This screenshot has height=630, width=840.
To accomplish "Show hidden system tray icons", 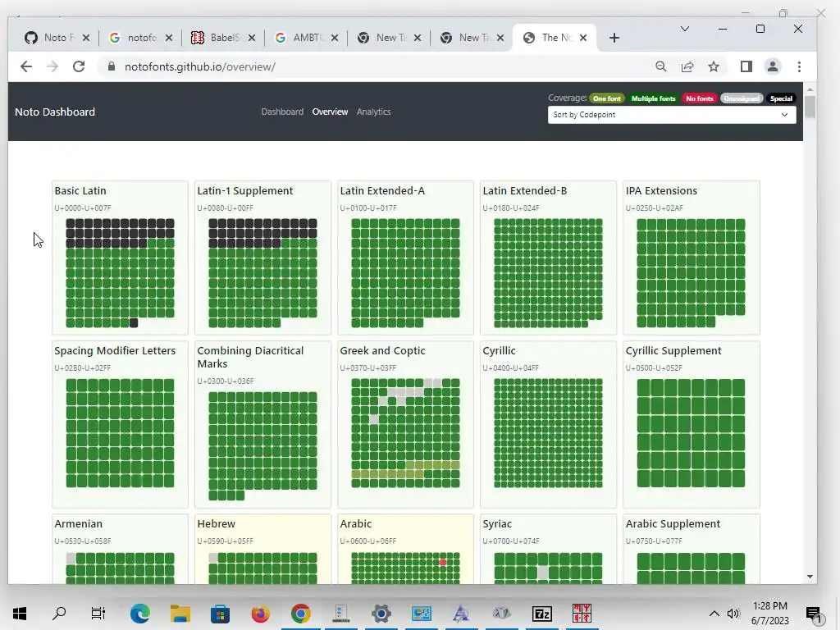I will tap(714, 614).
